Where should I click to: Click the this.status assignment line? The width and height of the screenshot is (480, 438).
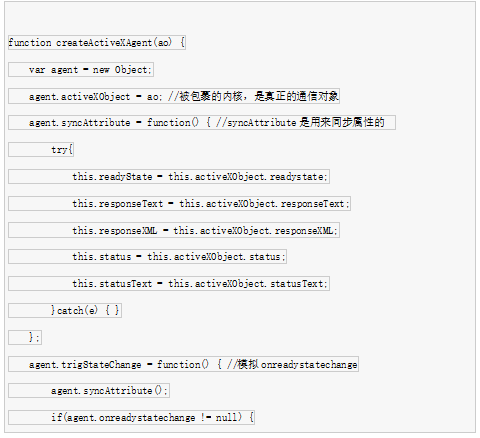(x=147, y=257)
